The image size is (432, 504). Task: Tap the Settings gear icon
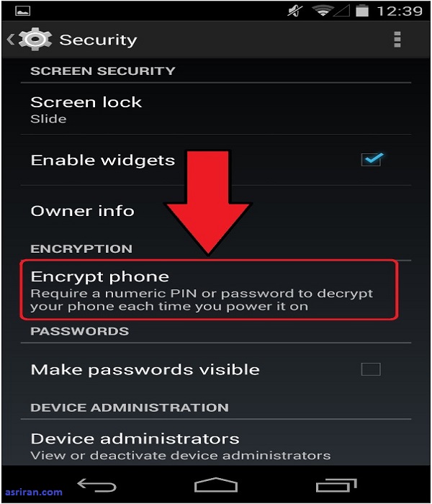[x=35, y=40]
